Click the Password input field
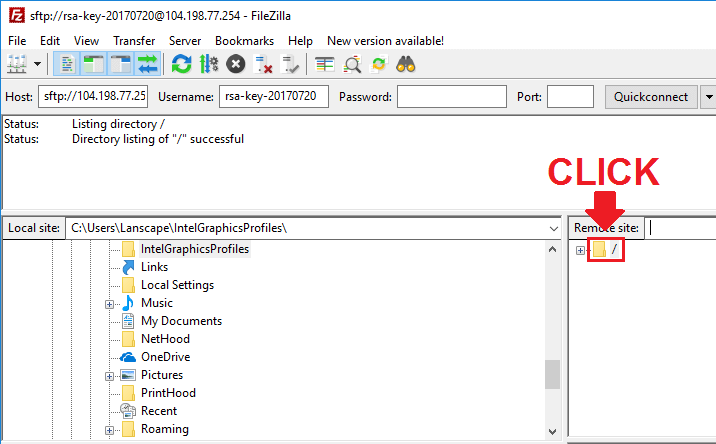Screen dimensions: 716x444 tap(452, 96)
